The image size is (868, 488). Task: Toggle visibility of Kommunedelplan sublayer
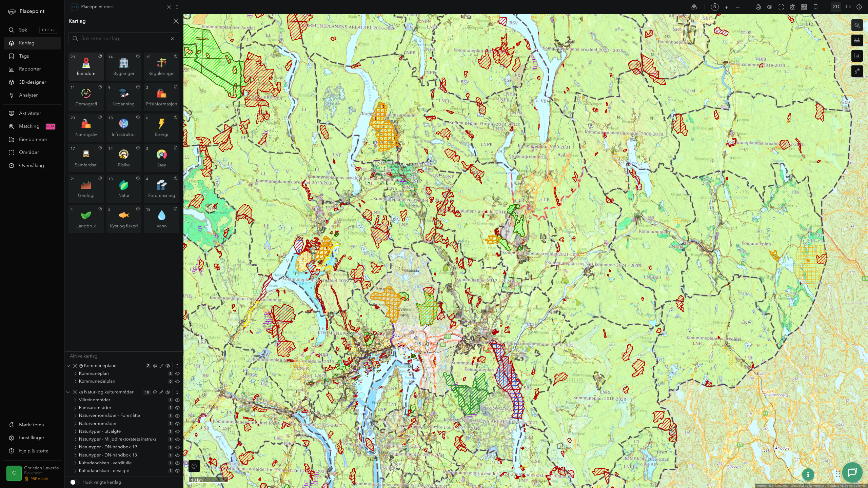pyautogui.click(x=177, y=382)
